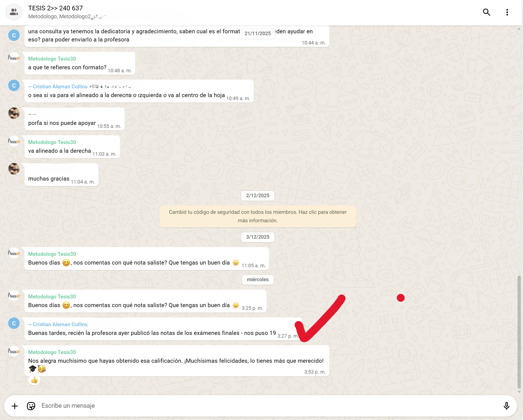Click sender '~ Cristian Aleman Collins' on 'Buenas tardes' message
The image size is (523, 420).
(58, 324)
